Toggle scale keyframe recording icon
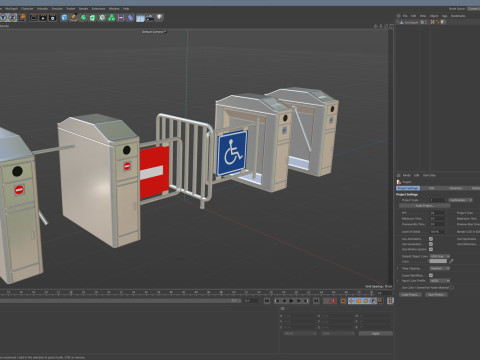This screenshot has height=360, width=480. (x=359, y=301)
